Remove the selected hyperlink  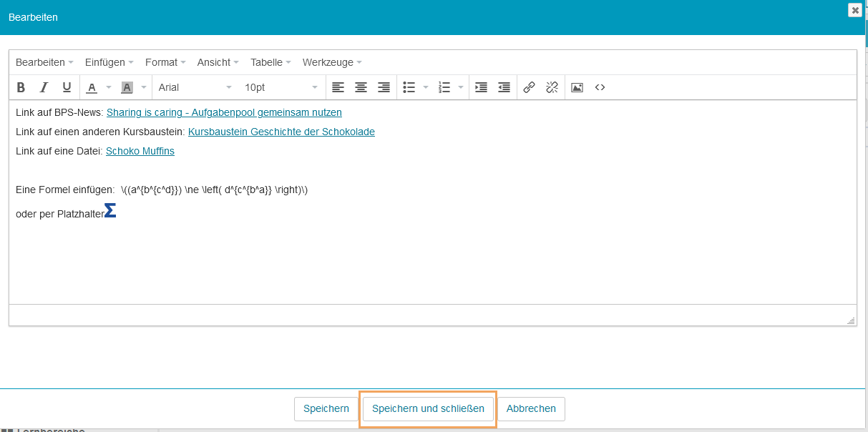(x=552, y=87)
